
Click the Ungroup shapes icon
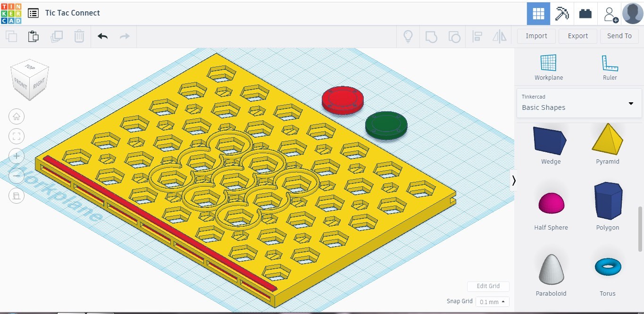(454, 36)
